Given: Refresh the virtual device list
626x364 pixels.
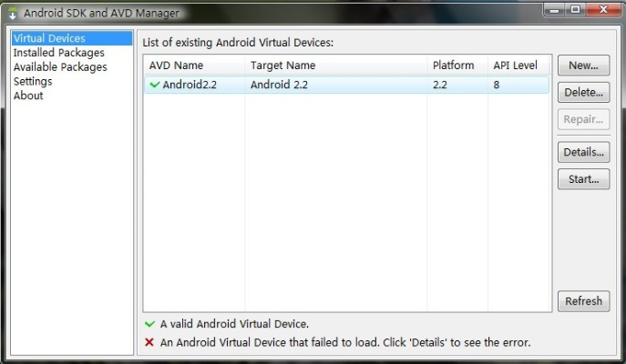Looking at the screenshot, I should 583,301.
